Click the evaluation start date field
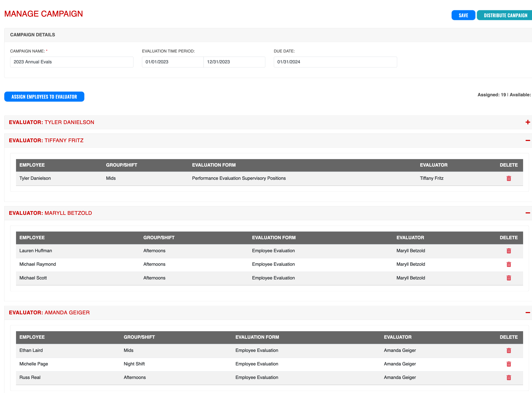 click(173, 62)
